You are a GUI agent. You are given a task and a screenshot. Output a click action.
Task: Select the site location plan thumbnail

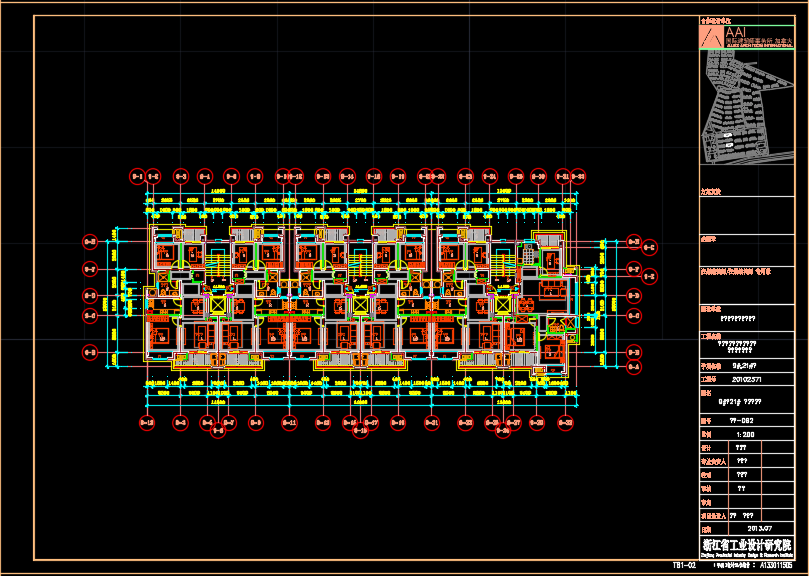click(747, 107)
